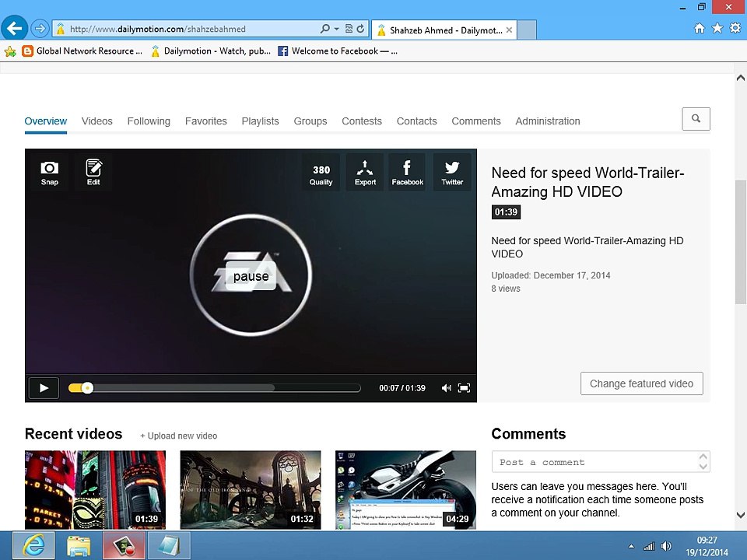747x560 pixels.
Task: Open Welcome to Facebook bookmark
Action: point(338,51)
